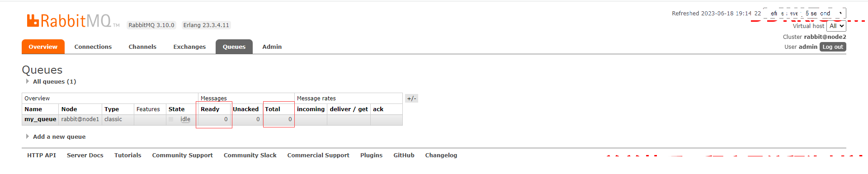Image resolution: width=868 pixels, height=174 pixels.
Task: Go to the Channels tab
Action: [x=142, y=47]
